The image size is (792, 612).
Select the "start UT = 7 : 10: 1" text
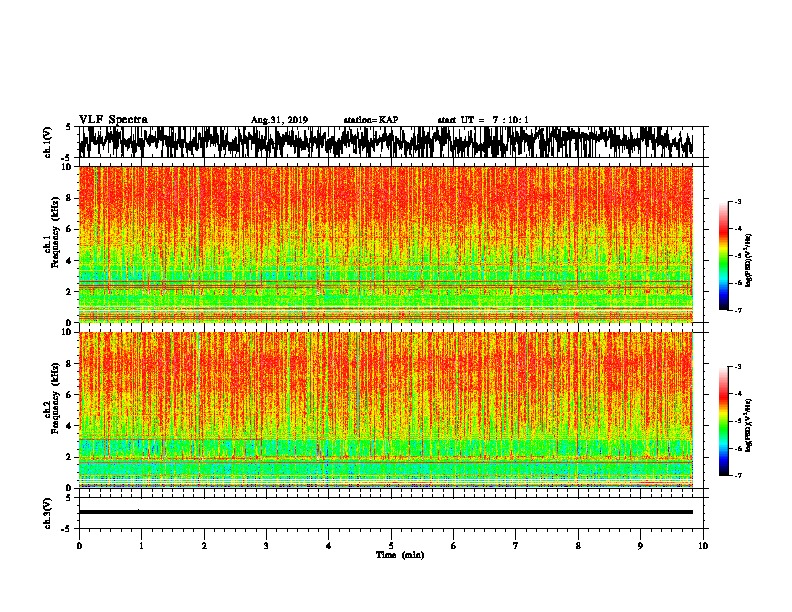[483, 120]
